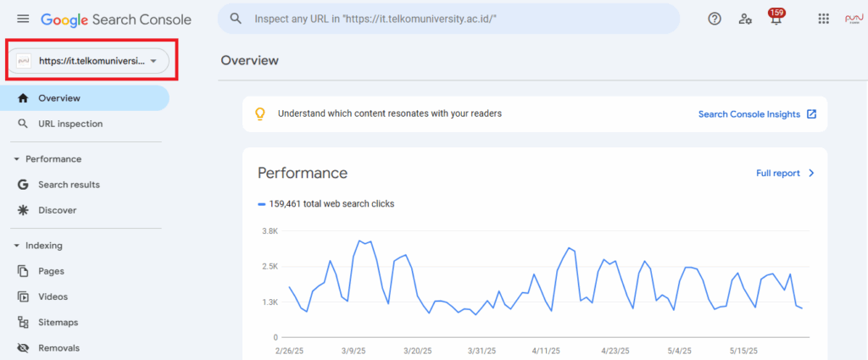Select Overview in the sidebar
The image size is (868, 360).
[x=85, y=98]
